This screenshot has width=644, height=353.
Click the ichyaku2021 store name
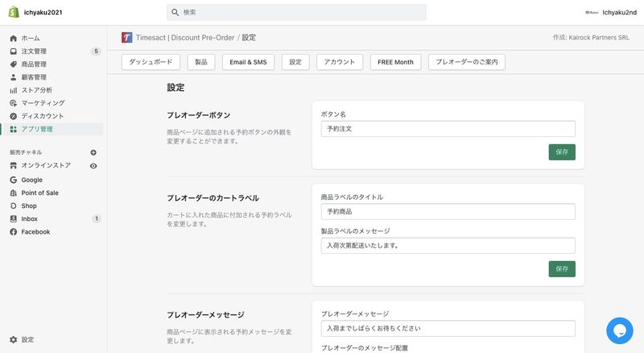43,12
